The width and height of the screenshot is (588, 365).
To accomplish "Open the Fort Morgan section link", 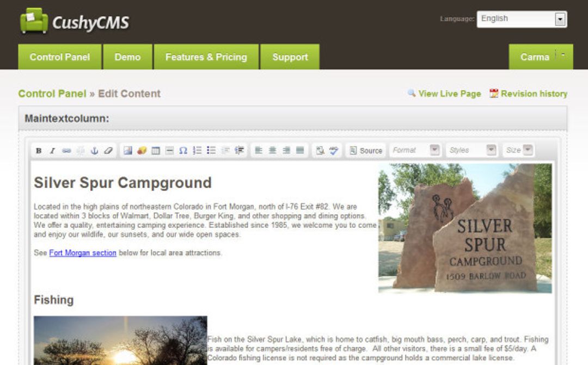I will click(82, 252).
